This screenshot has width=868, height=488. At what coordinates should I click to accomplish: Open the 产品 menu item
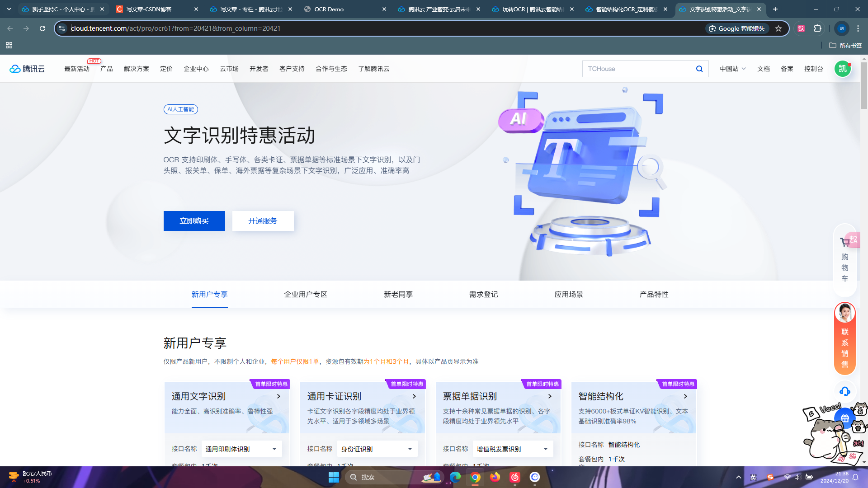point(107,69)
